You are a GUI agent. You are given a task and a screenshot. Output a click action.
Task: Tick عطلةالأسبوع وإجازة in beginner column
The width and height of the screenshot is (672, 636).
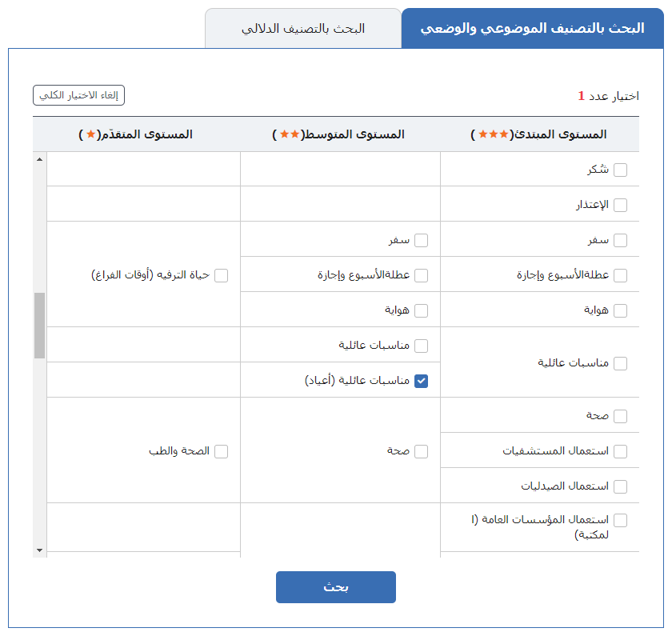(x=620, y=275)
